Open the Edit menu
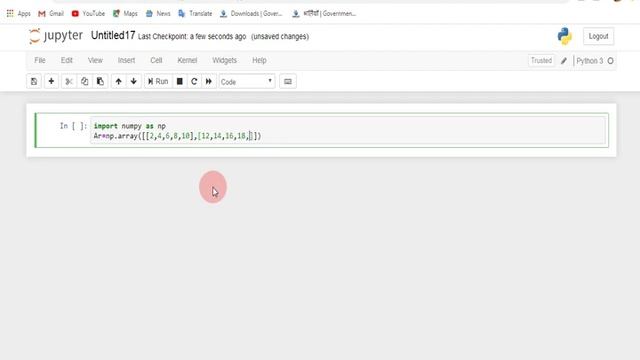The height and width of the screenshot is (360, 640). [67, 60]
